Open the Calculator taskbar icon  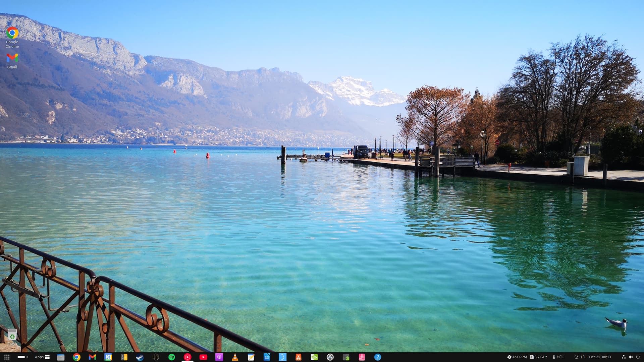coord(124,357)
